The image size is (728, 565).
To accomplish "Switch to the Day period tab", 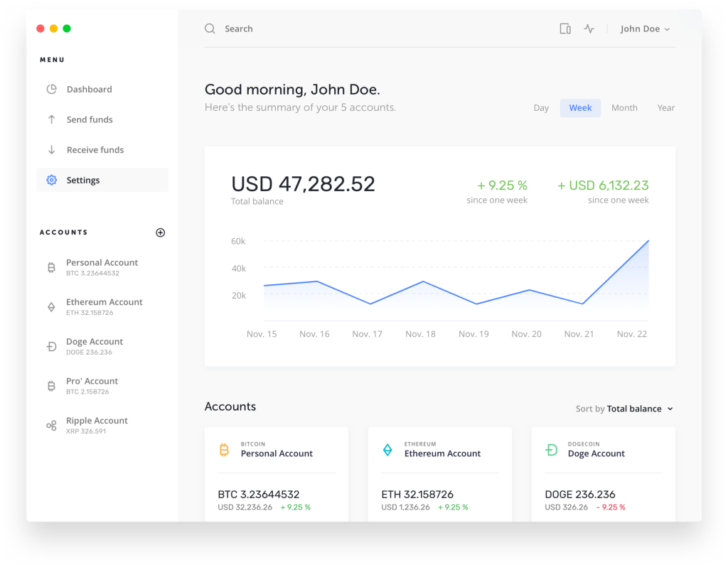I will pyautogui.click(x=541, y=108).
